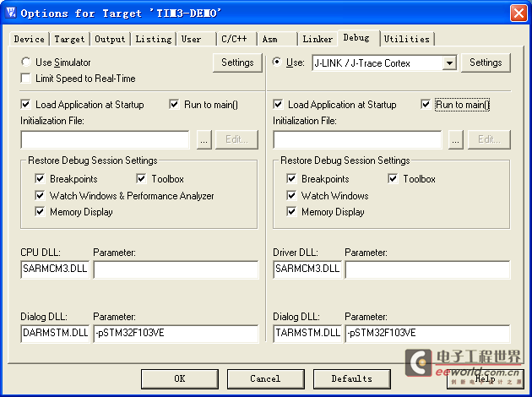This screenshot has width=532, height=397.
Task: Select the Use hardware debugger radio button
Action: tap(278, 63)
